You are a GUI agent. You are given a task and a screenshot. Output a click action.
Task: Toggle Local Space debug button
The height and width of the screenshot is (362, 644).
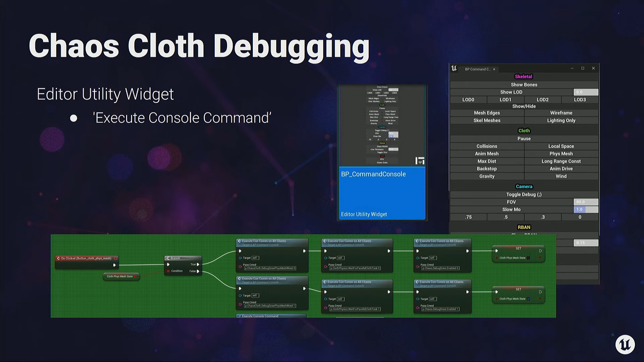[x=561, y=146]
